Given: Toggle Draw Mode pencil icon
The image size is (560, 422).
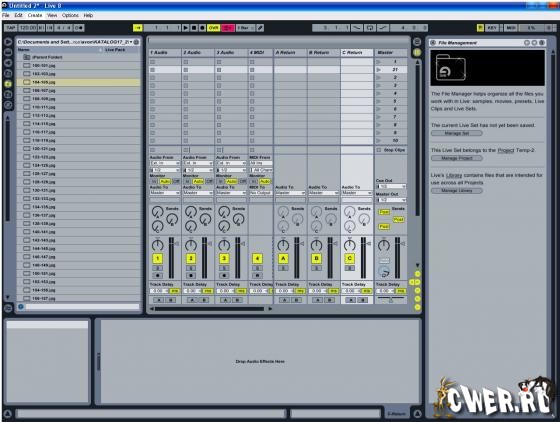Looking at the screenshot, I should (x=260, y=28).
